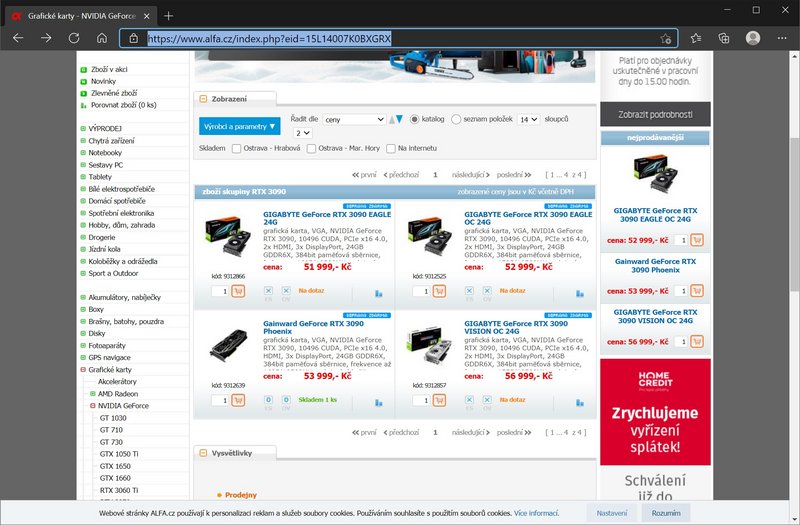Viewport: 800px width, 525px height.
Task: Select the seznam položek radio button
Action: [456, 119]
